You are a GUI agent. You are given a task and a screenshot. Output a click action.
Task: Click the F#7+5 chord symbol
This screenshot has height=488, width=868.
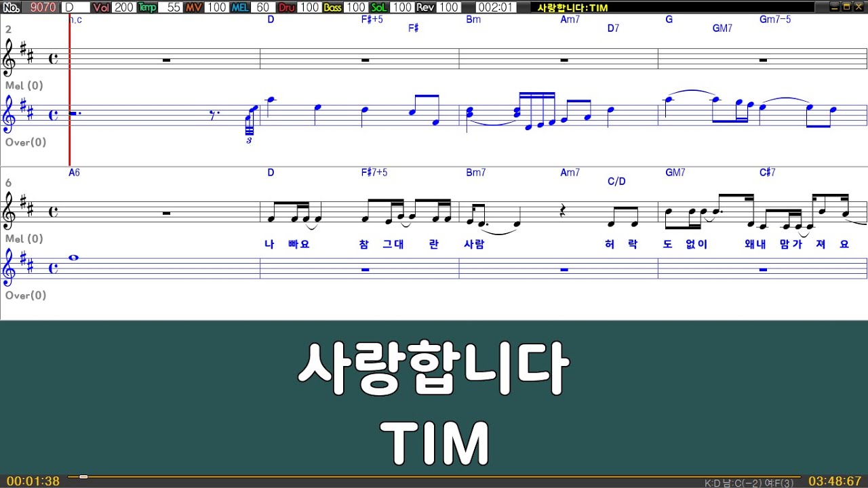374,172
